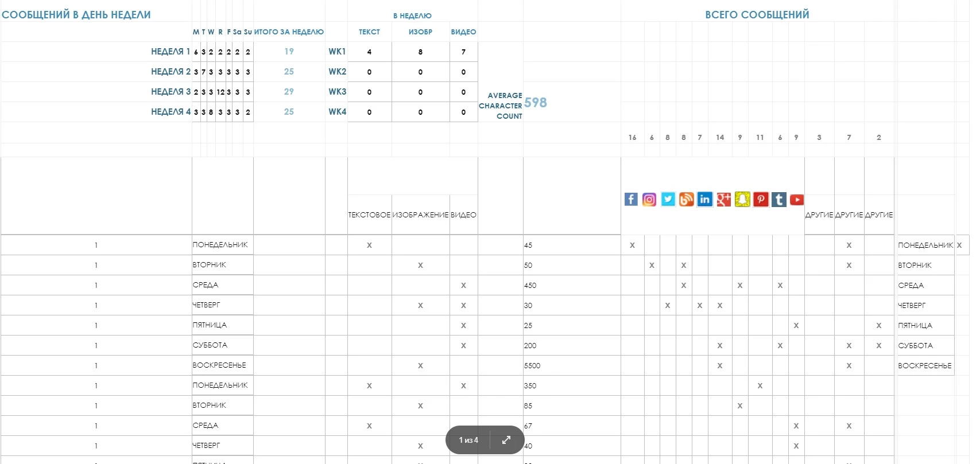Click the Instagram icon
This screenshot has height=464, width=980.
tap(649, 199)
